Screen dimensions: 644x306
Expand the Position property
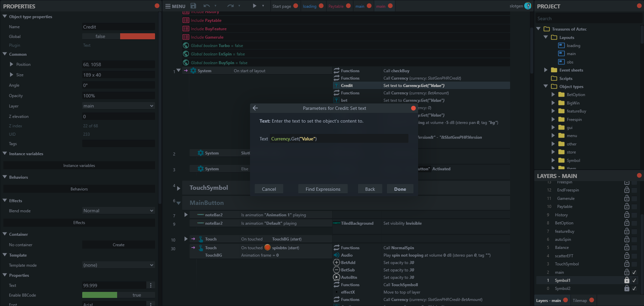pos(11,64)
